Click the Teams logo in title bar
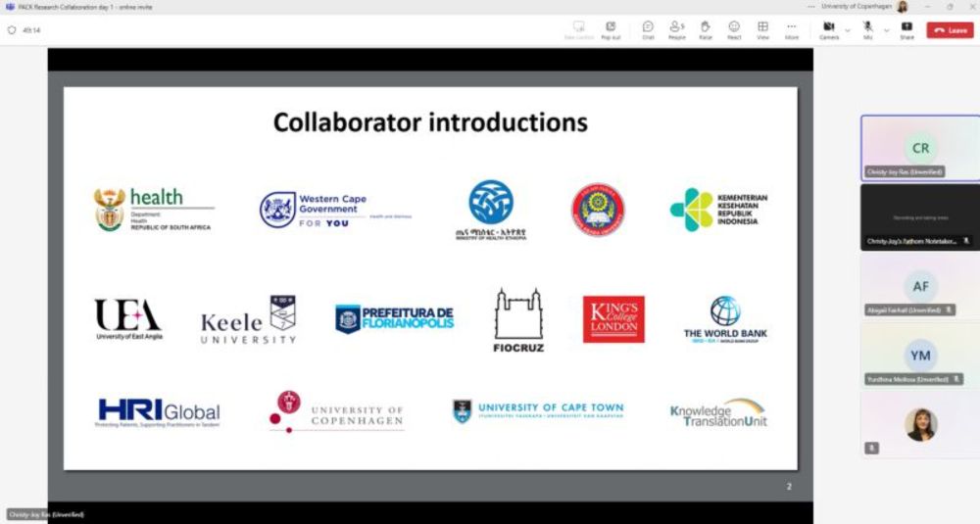Screen dimensions: 980x524 10,7
